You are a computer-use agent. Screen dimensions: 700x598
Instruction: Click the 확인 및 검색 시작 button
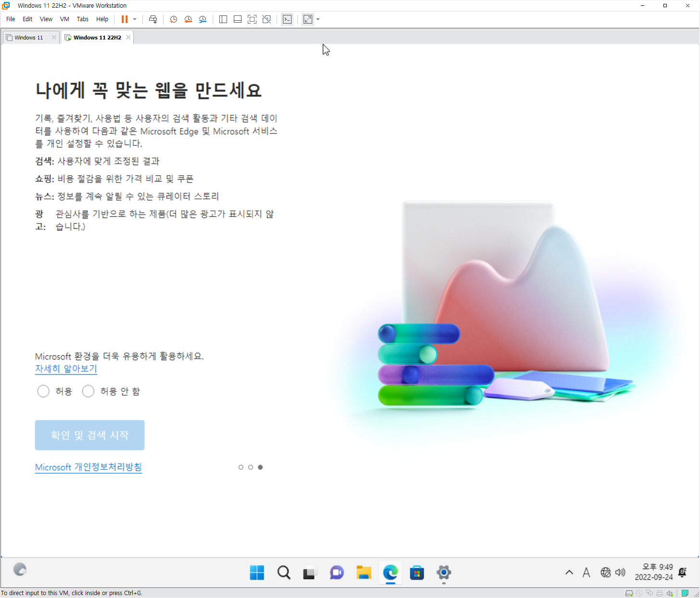tap(89, 435)
